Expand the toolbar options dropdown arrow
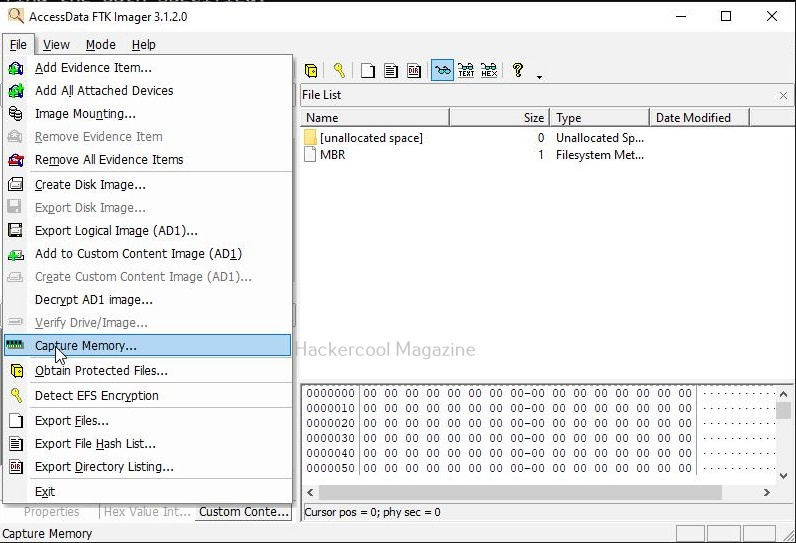This screenshot has width=796, height=543. pyautogui.click(x=539, y=76)
